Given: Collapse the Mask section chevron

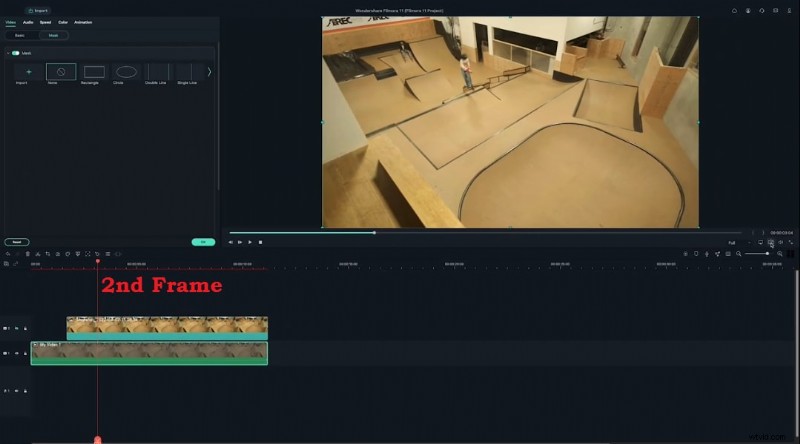Looking at the screenshot, I should pos(8,53).
